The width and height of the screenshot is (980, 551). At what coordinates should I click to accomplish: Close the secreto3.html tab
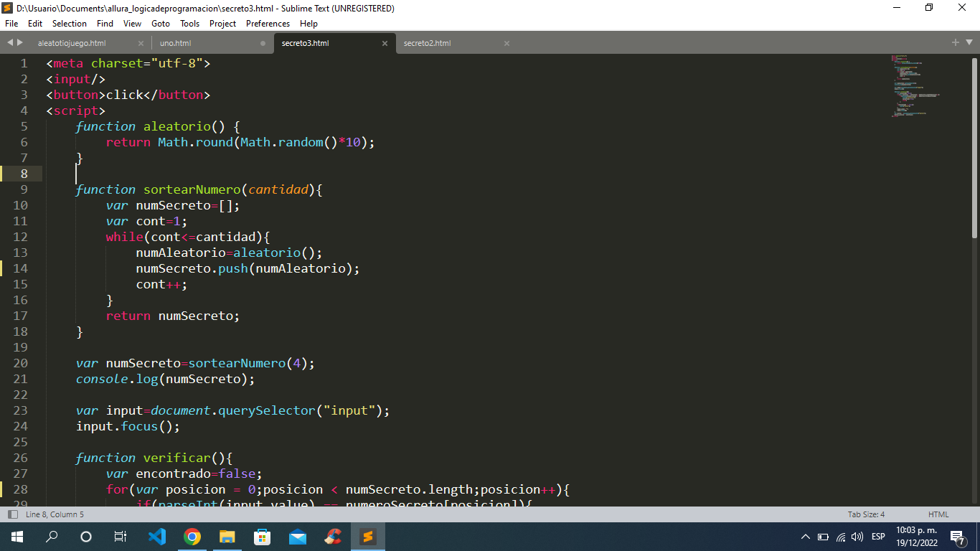[385, 43]
